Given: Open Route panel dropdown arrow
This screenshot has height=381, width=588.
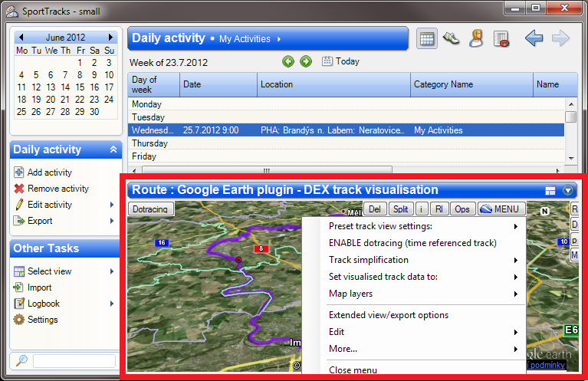Looking at the screenshot, I should coord(568,190).
